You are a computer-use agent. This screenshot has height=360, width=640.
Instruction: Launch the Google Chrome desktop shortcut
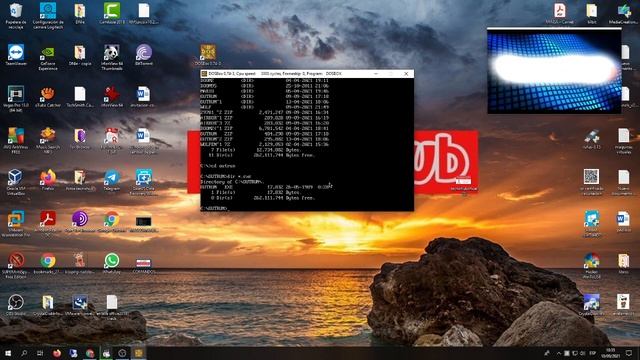[111, 219]
